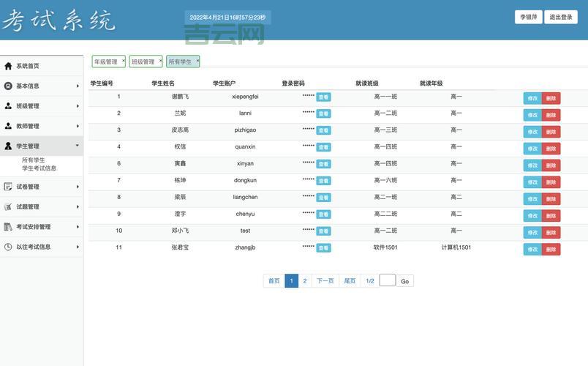Expand the 试卷管理 menu arrow
This screenshot has height=366, width=588.
pos(78,187)
